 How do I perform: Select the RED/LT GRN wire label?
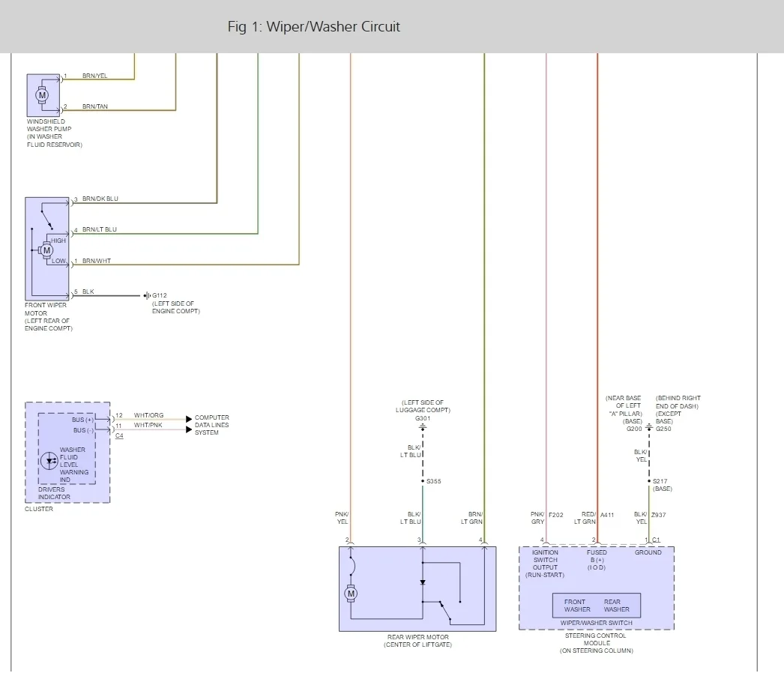pos(585,518)
